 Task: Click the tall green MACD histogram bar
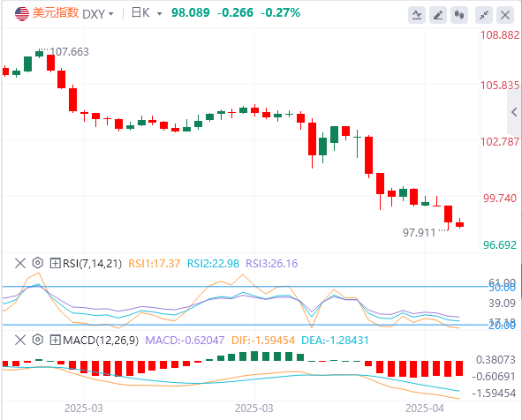[254, 356]
